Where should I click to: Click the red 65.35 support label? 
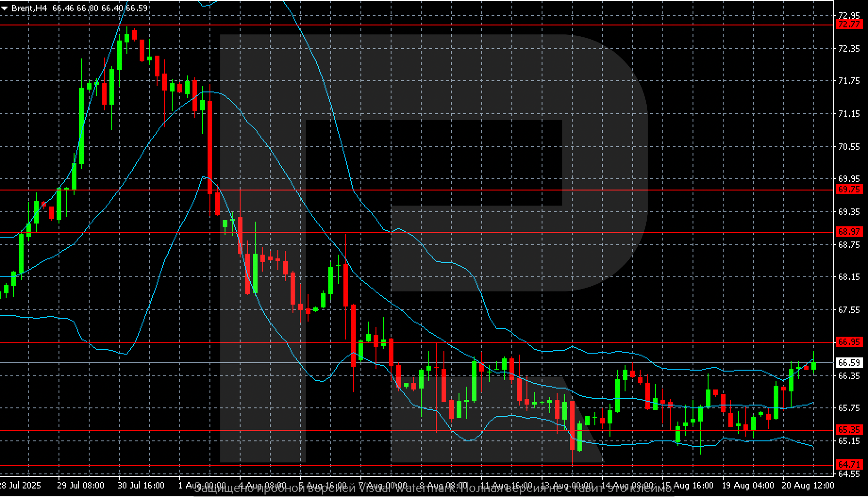(849, 430)
